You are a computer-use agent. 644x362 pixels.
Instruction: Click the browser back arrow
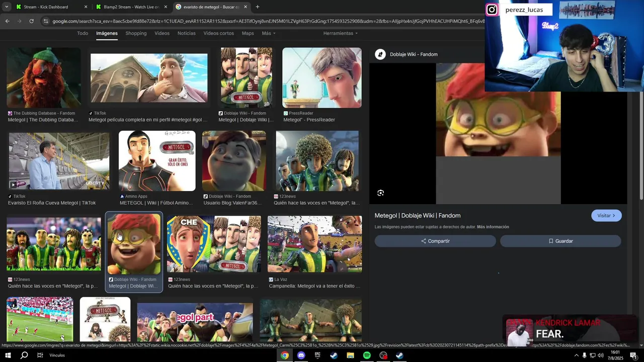tap(7, 21)
